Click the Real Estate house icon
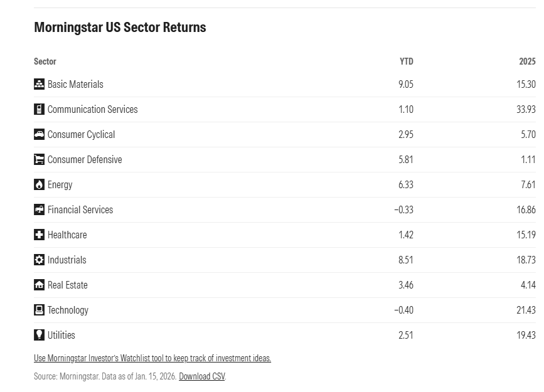This screenshot has width=544, height=392. coord(39,285)
